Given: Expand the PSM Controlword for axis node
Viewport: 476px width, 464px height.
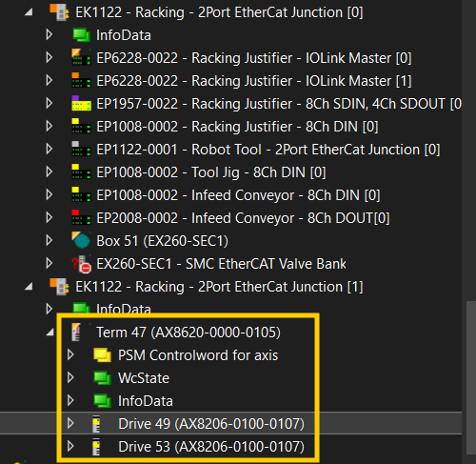Looking at the screenshot, I should pyautogui.click(x=70, y=354).
